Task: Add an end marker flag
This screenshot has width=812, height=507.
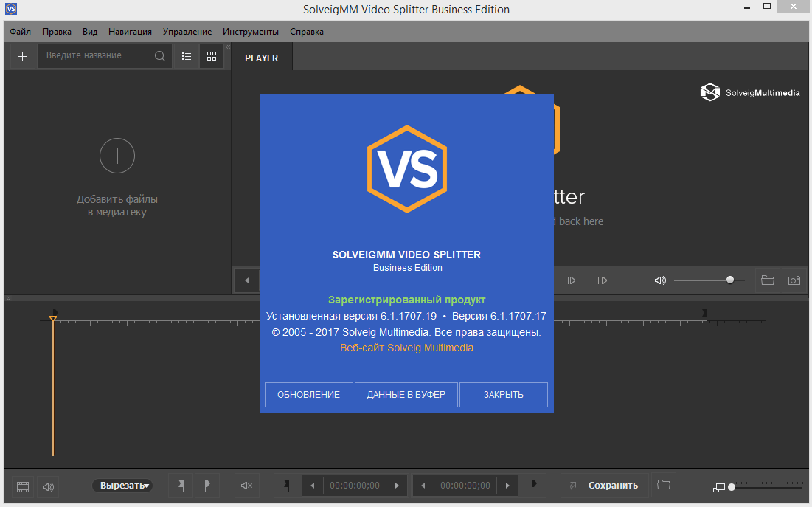Action: (207, 486)
